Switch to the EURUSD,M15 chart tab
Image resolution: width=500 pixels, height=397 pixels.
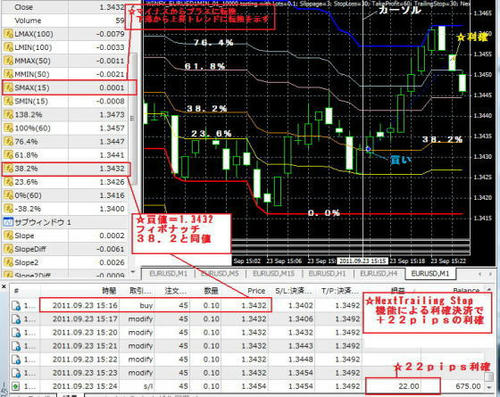(274, 274)
